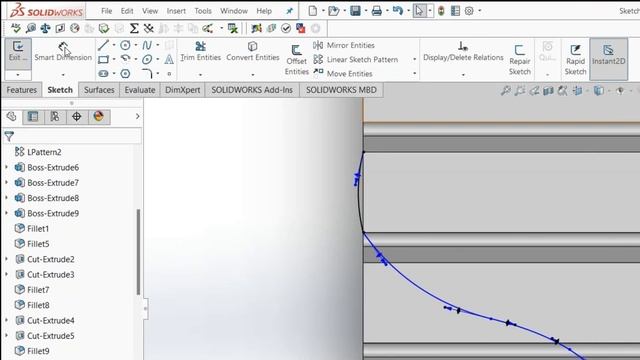Click the Mass Properties scale icon
This screenshot has height=360, width=640.
point(45,28)
